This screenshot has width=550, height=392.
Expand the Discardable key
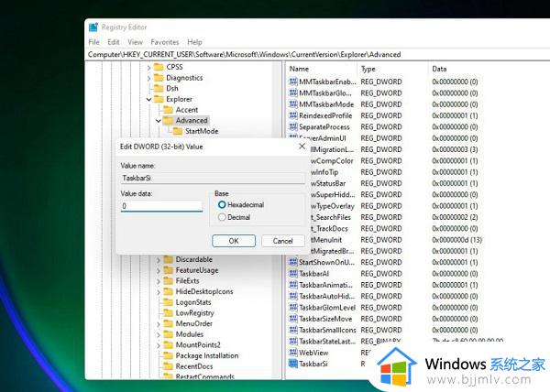point(159,260)
